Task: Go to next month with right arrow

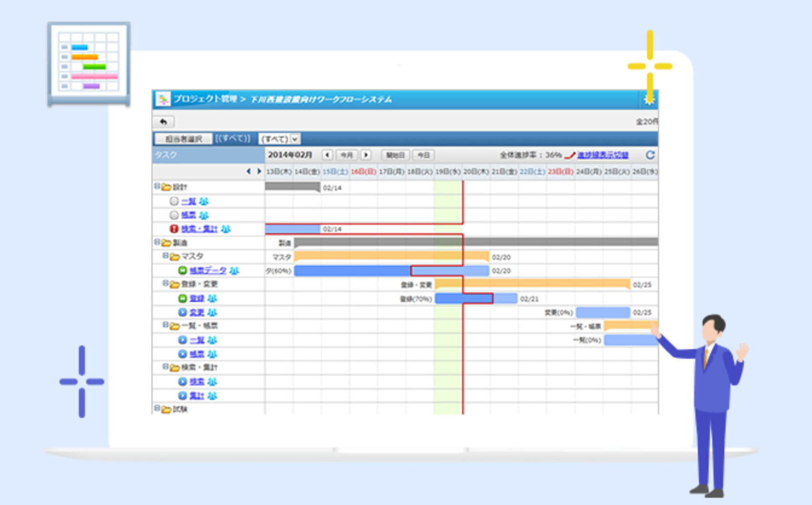Action: (366, 155)
